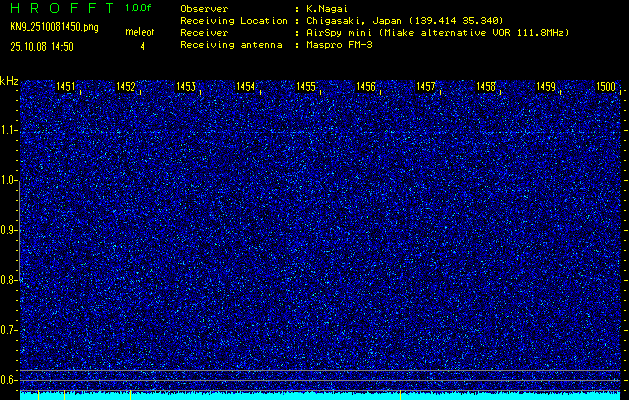Screen dimensions: 629x400
Task: Select the 1500 time marker
Action: tap(606, 87)
